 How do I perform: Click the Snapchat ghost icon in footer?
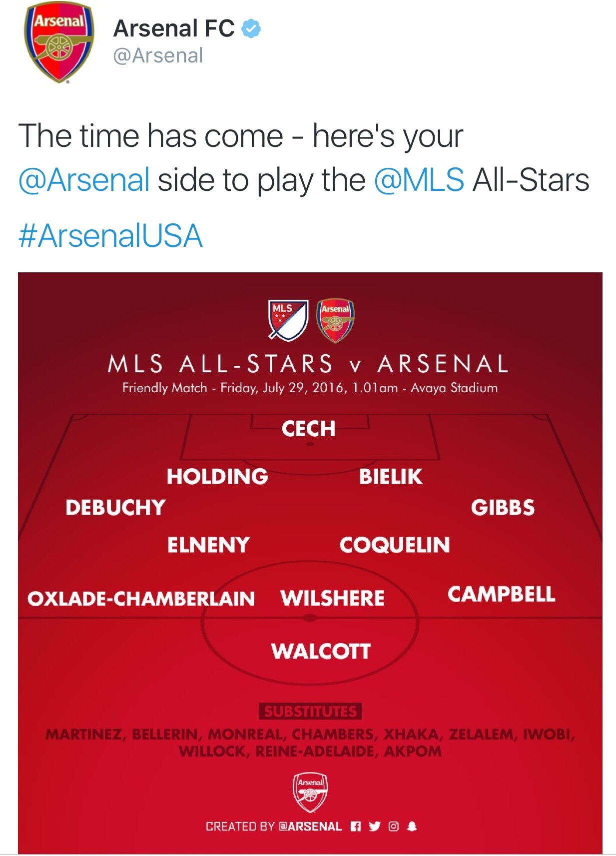[412, 827]
